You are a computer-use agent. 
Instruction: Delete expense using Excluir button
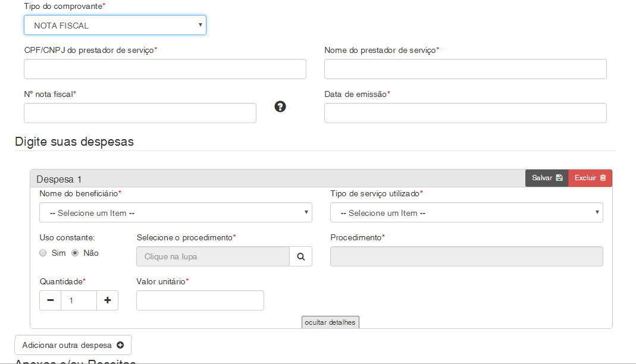tap(590, 178)
